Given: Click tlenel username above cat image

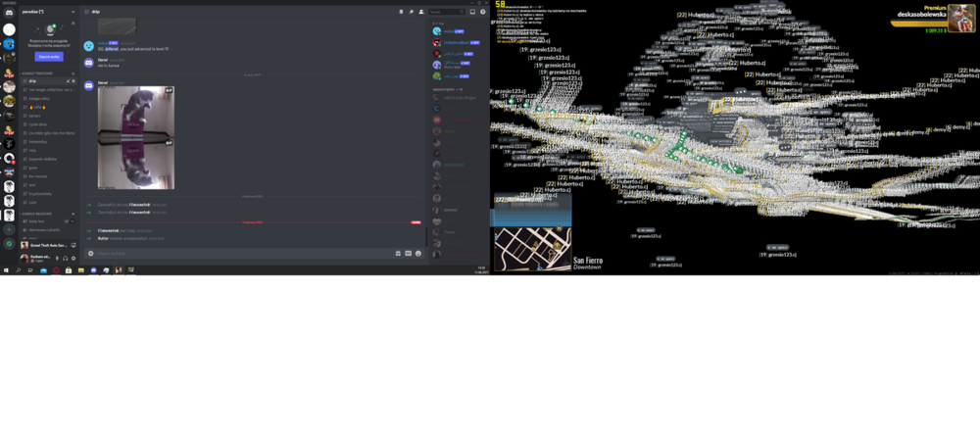Looking at the screenshot, I should coord(103,82).
